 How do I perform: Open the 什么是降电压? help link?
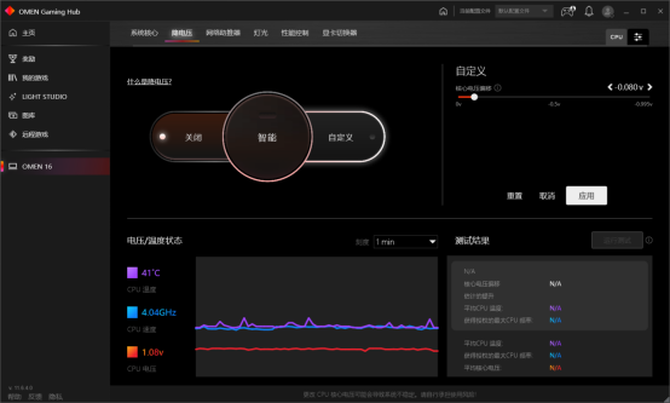[x=149, y=82]
